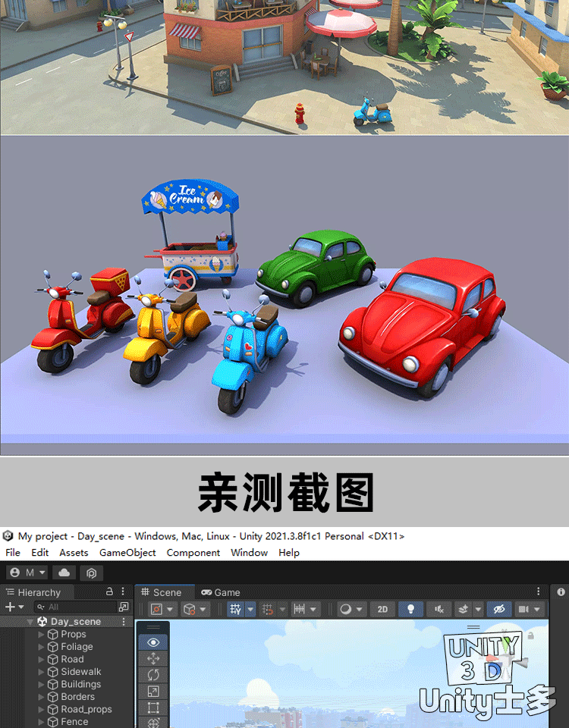The height and width of the screenshot is (728, 569).
Task: Toggle scene lighting bulb button
Action: [410, 609]
